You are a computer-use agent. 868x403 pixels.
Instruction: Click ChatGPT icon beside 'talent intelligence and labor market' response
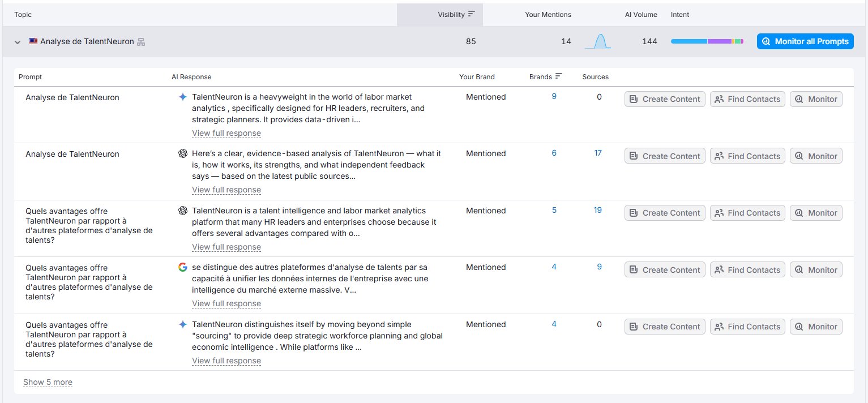[182, 211]
